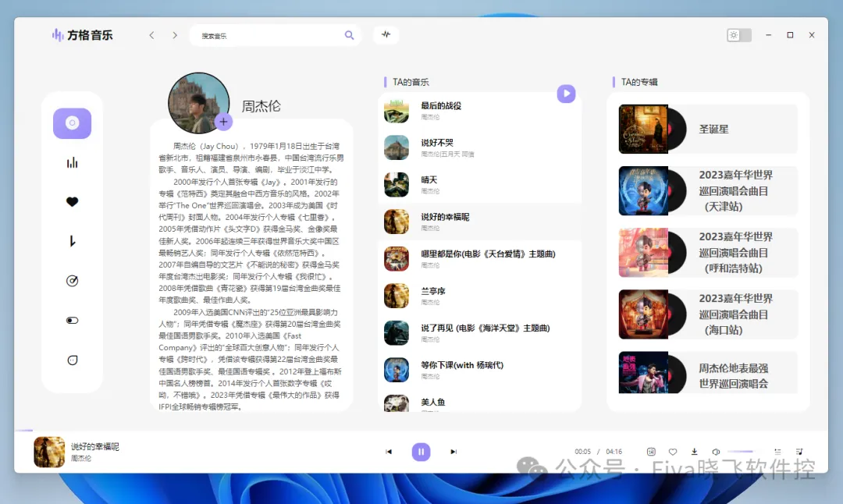Play the song 最后的战役

pyautogui.click(x=479, y=111)
